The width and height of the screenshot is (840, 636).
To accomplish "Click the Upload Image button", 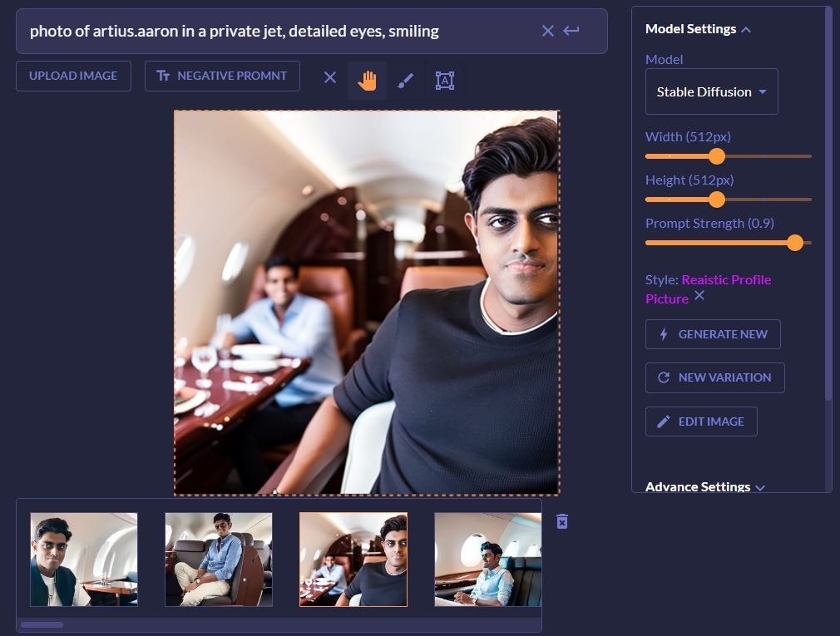I will [73, 76].
